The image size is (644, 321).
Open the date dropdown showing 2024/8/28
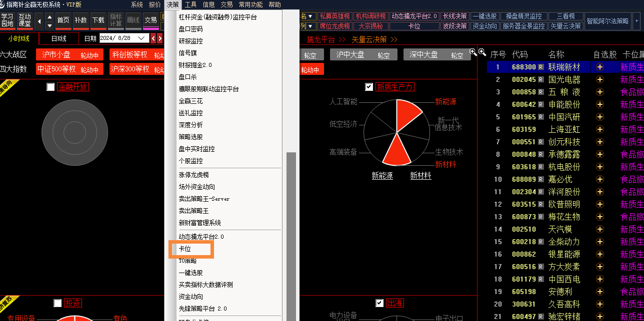coord(142,38)
